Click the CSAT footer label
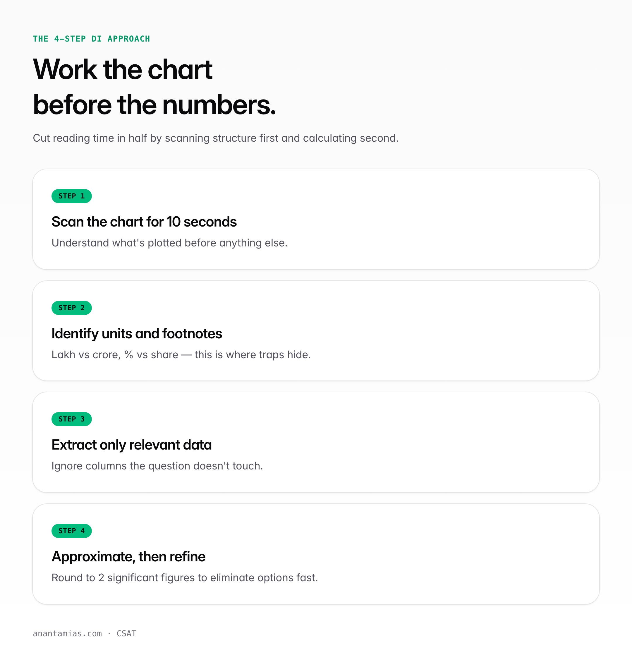Screen dimensions: 632x672 (126, 633)
